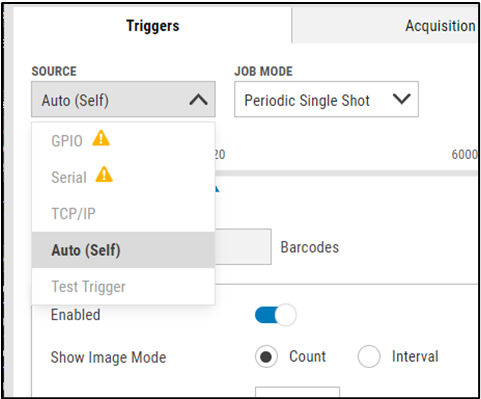Click the GPIO warning triangle icon
The width and height of the screenshot is (481, 399).
tap(101, 138)
